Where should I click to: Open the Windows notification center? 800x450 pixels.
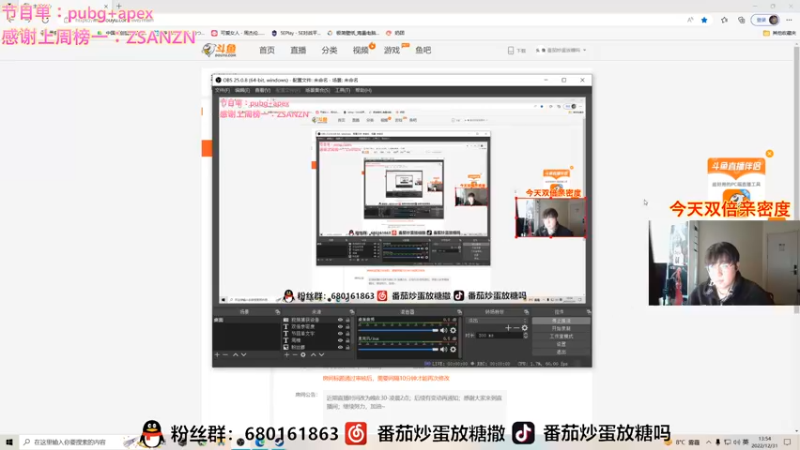click(788, 442)
